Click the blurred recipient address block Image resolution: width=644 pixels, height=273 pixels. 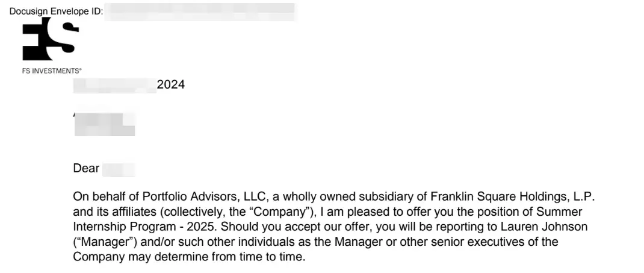tap(104, 124)
